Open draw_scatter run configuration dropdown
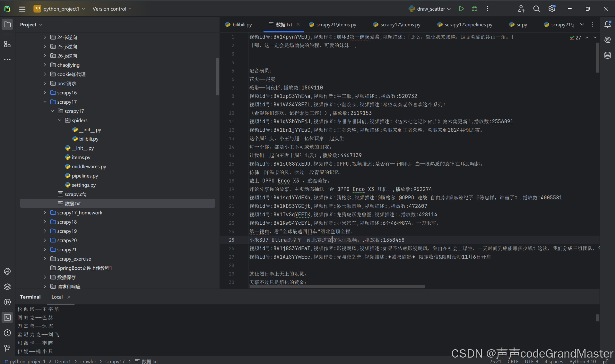615x364 pixels. (x=429, y=9)
